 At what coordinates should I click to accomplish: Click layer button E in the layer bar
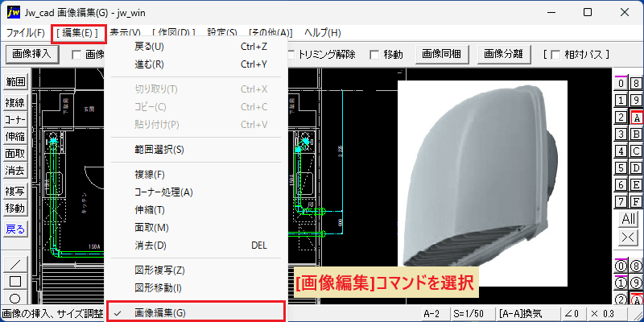[636, 185]
